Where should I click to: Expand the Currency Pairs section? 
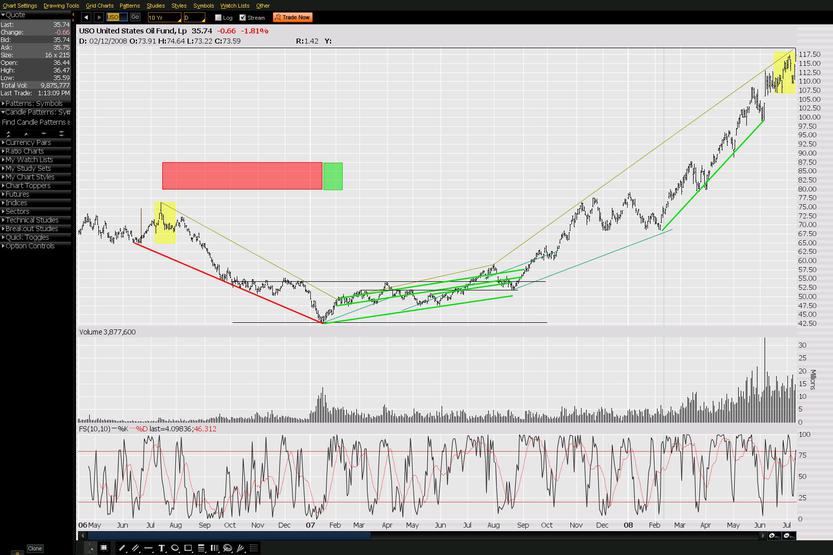[30, 142]
